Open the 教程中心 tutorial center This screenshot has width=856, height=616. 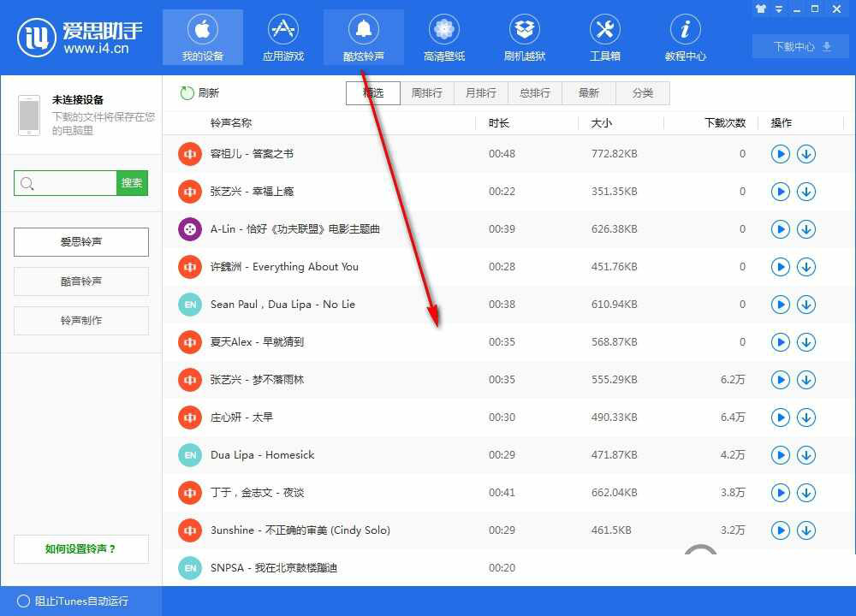click(x=686, y=38)
